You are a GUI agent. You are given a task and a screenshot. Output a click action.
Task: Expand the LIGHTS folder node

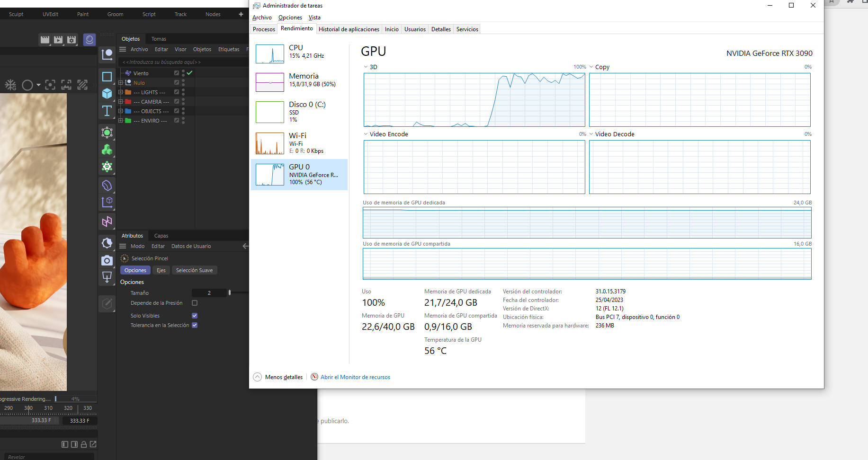(121, 92)
